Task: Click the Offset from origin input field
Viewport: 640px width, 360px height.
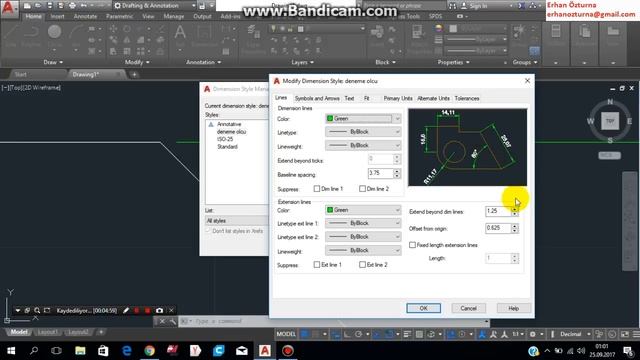Action: coord(498,228)
